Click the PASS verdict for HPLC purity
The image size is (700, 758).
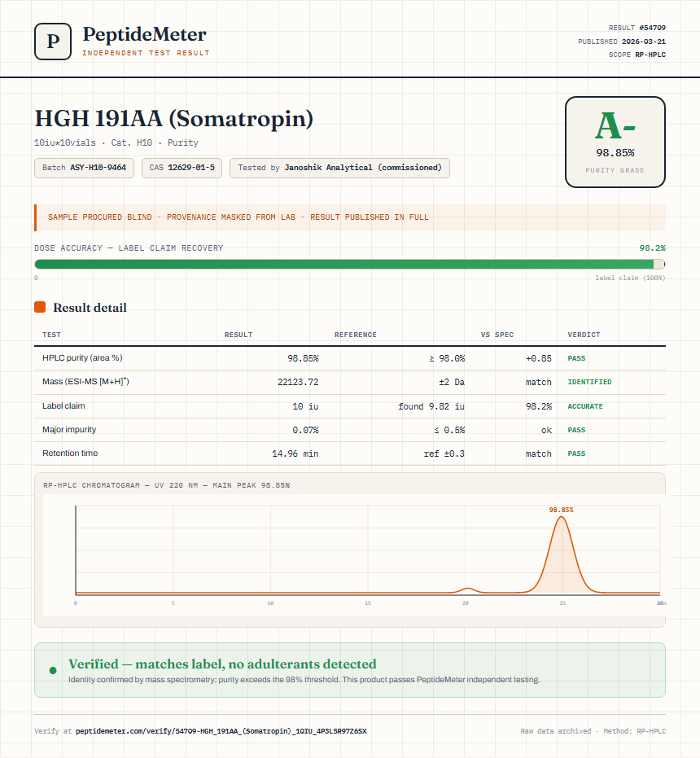[x=576, y=358]
